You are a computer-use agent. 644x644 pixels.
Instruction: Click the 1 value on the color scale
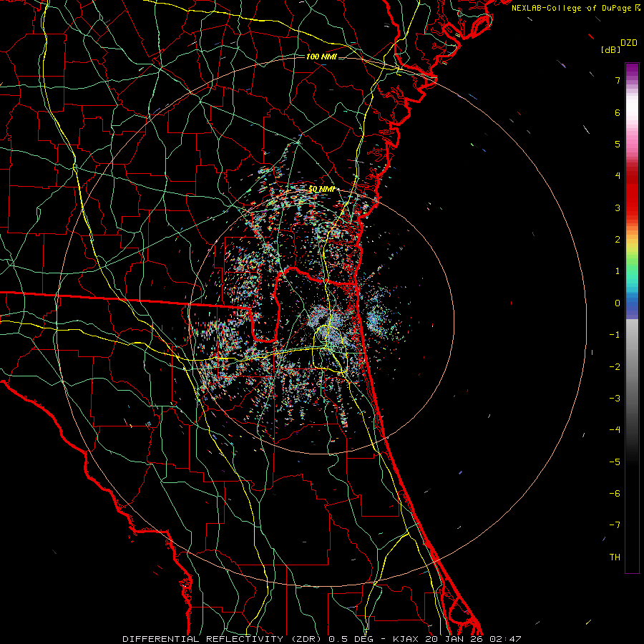(618, 271)
